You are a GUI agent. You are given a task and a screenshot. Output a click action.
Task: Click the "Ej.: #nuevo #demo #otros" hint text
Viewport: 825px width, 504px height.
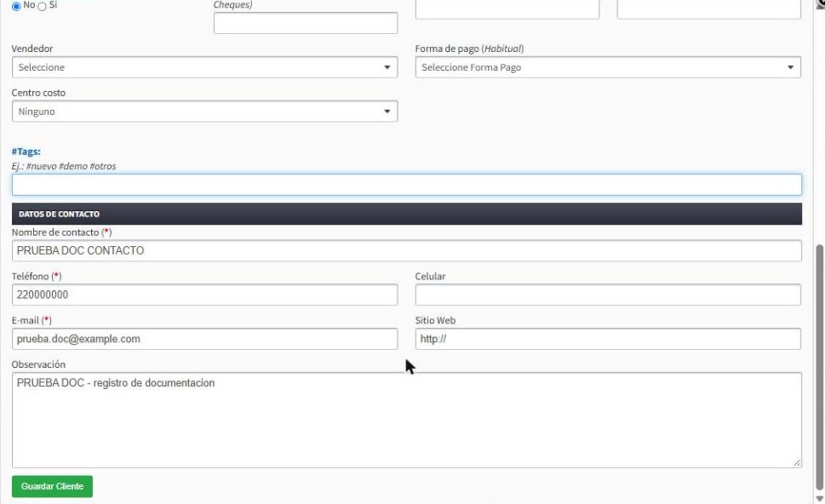tap(64, 166)
